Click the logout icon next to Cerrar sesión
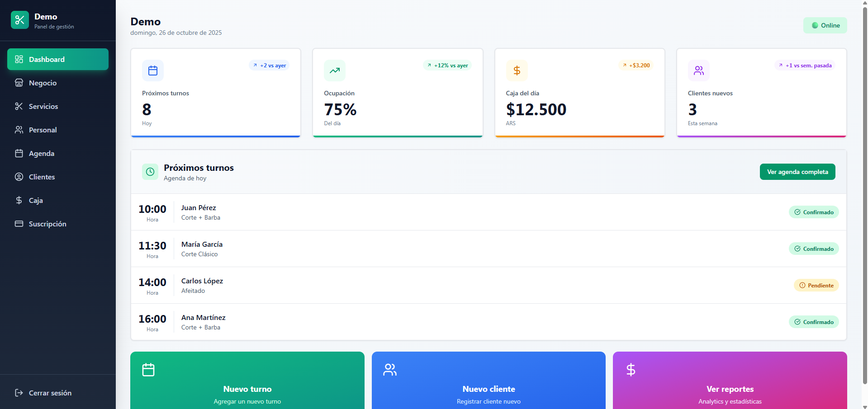This screenshot has width=868, height=409. click(x=18, y=393)
